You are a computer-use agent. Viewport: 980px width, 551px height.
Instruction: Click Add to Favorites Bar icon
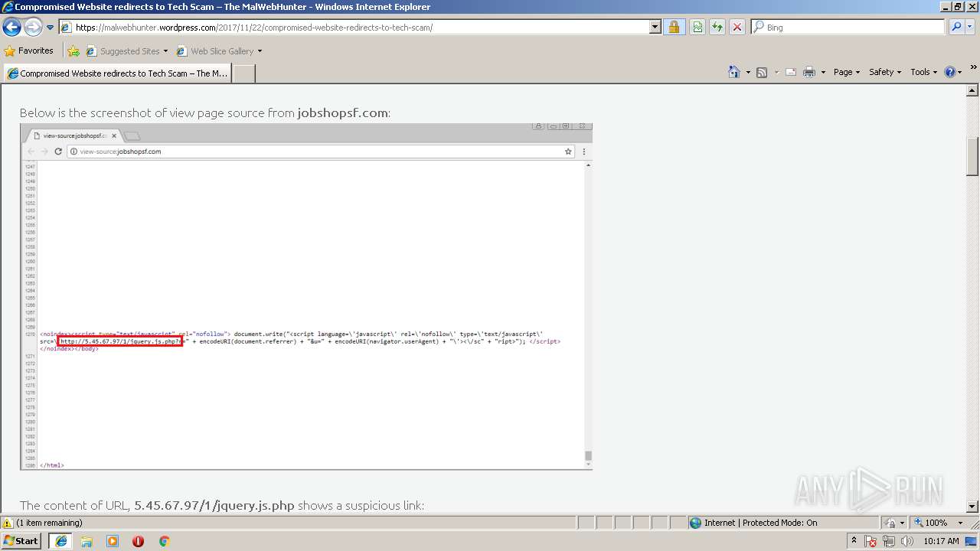point(73,51)
